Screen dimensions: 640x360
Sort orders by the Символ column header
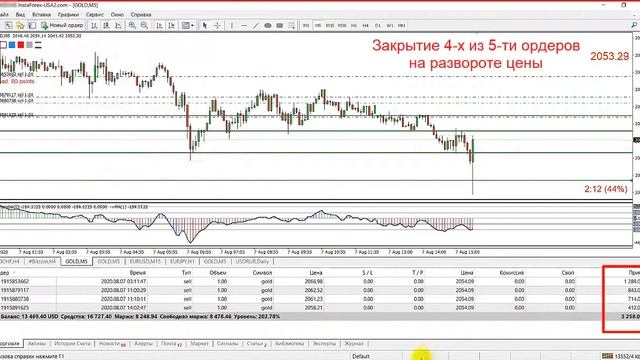click(x=262, y=273)
